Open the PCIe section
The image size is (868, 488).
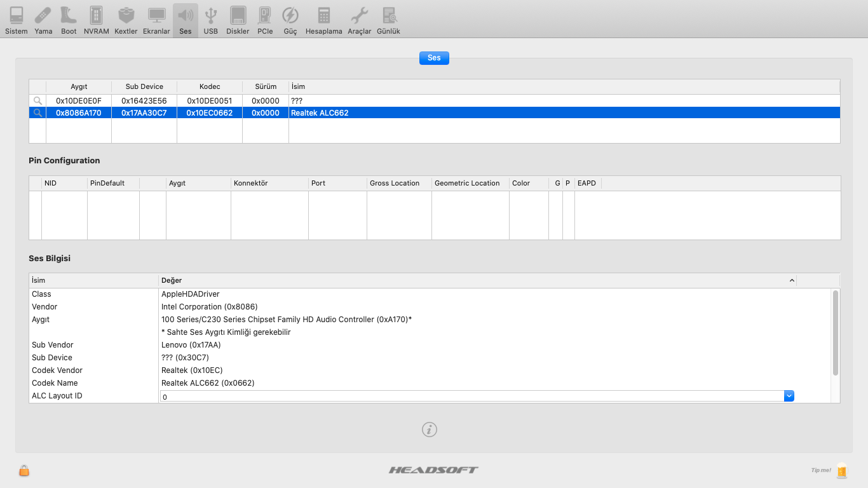coord(265,20)
